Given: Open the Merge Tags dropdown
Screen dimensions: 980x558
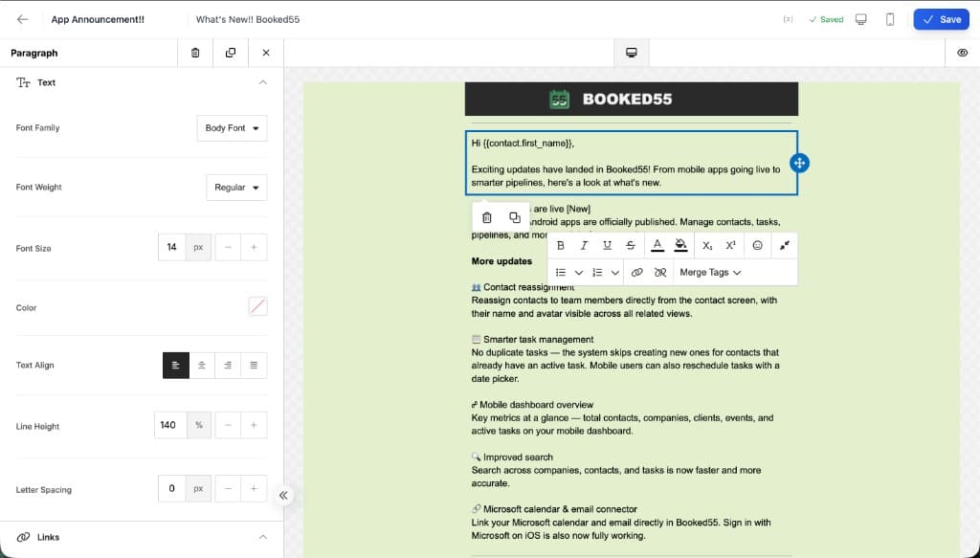Looking at the screenshot, I should pyautogui.click(x=710, y=273).
